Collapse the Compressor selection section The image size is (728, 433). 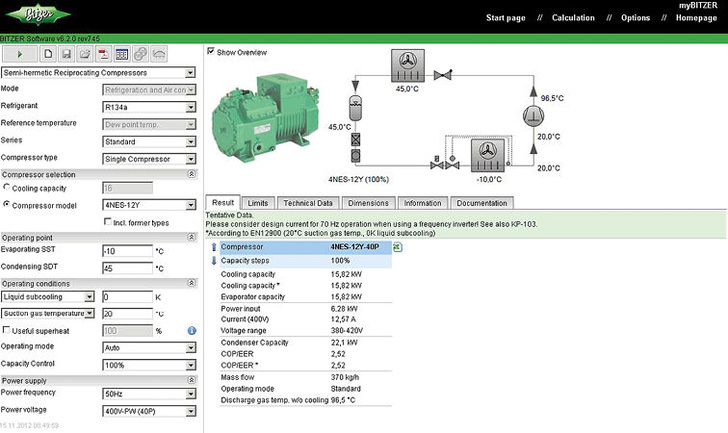coord(191,174)
